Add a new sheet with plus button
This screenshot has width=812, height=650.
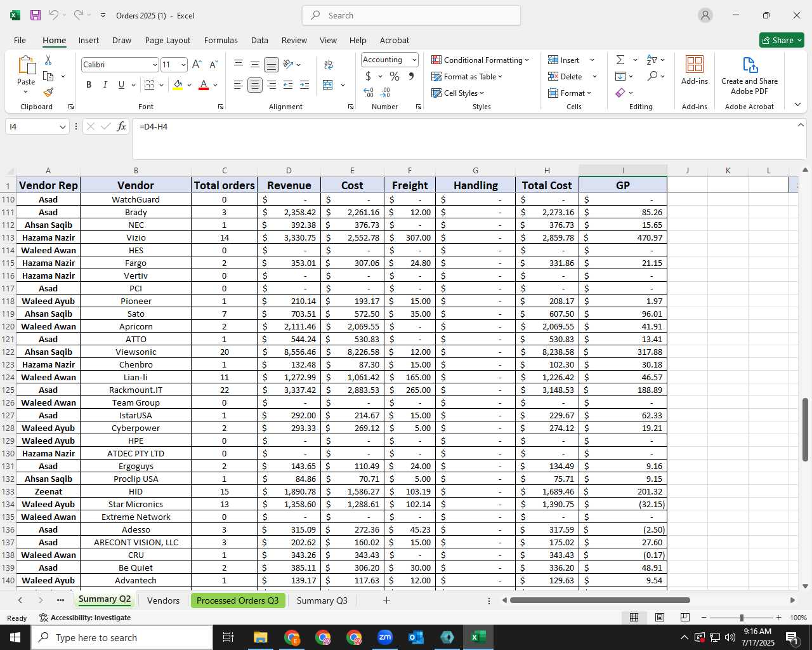386,600
